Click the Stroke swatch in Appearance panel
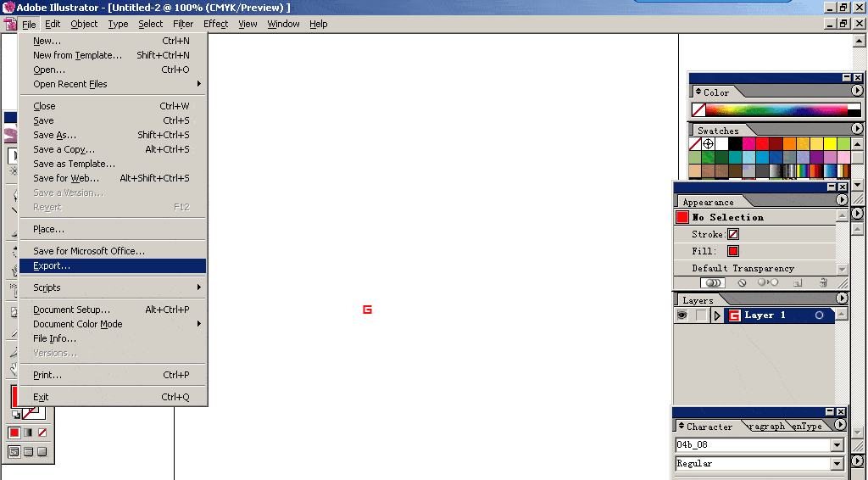Screen dimensions: 868x480 coord(733,234)
